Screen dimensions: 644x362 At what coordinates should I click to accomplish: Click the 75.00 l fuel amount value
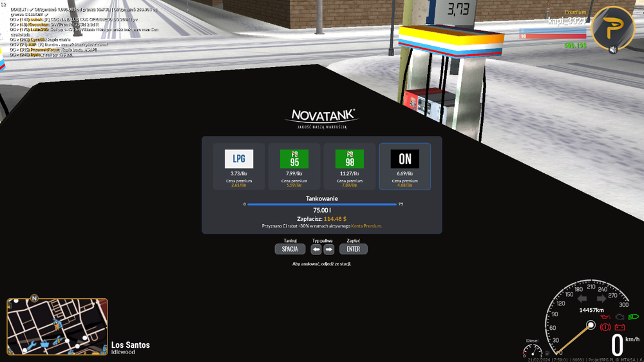(x=322, y=211)
